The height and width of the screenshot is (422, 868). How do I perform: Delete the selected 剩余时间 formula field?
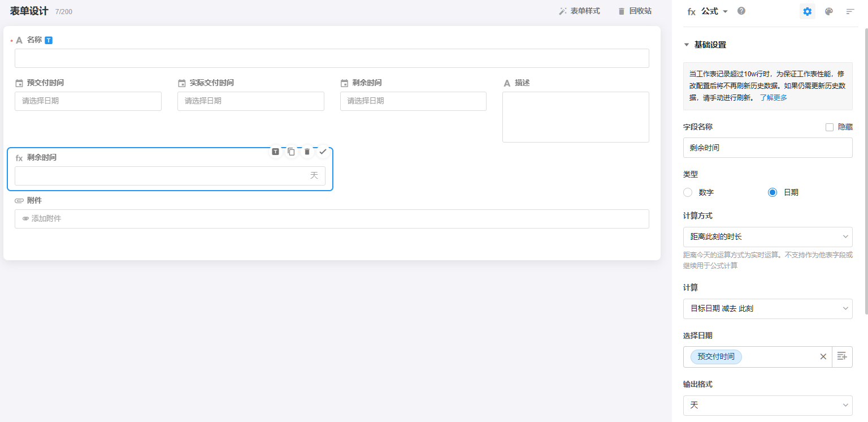[x=307, y=152]
